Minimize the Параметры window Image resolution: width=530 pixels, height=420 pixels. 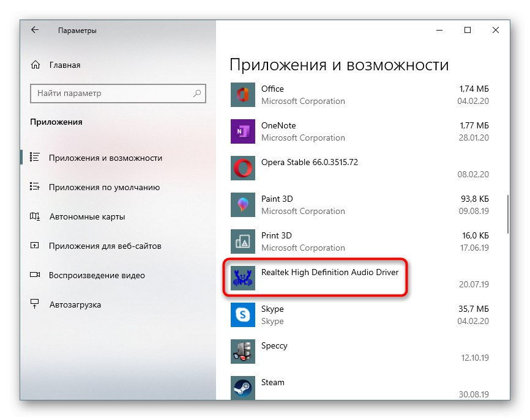pyautogui.click(x=439, y=30)
